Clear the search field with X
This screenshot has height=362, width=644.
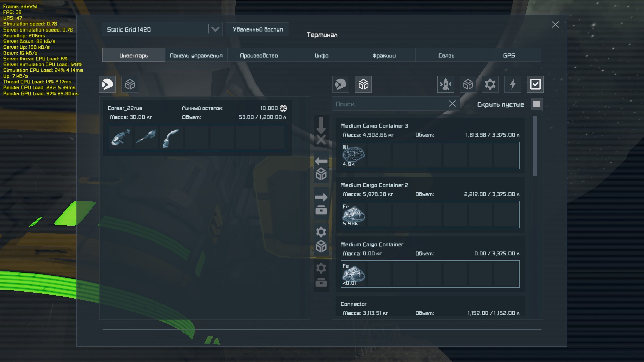(452, 104)
